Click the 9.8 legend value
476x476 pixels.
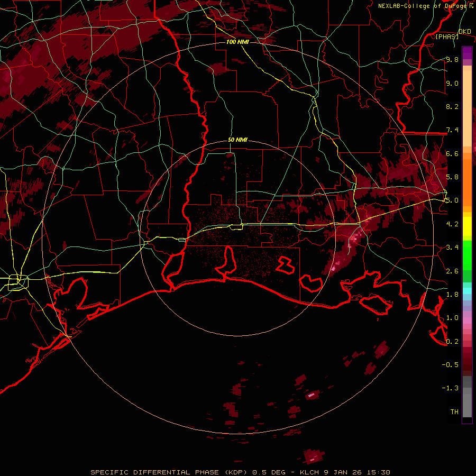click(452, 60)
